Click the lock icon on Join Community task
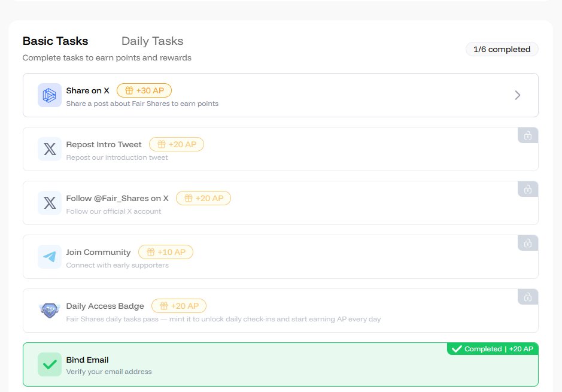The image size is (562, 392). click(x=528, y=244)
